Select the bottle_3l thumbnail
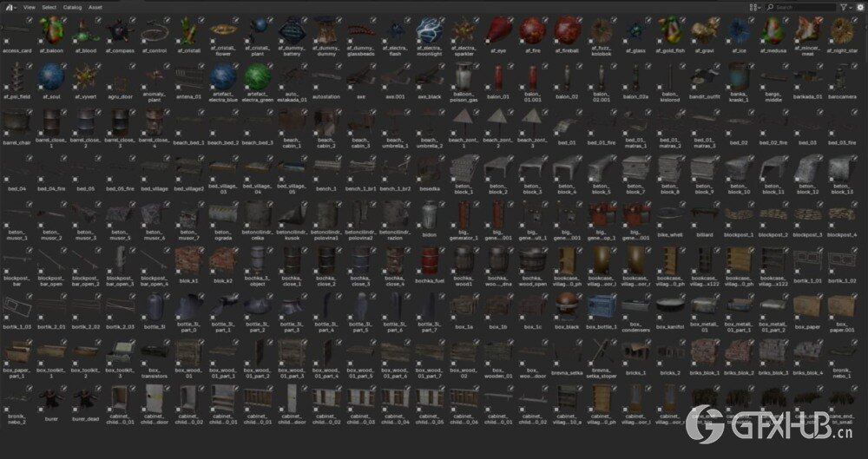This screenshot has height=459, width=868. (155, 307)
